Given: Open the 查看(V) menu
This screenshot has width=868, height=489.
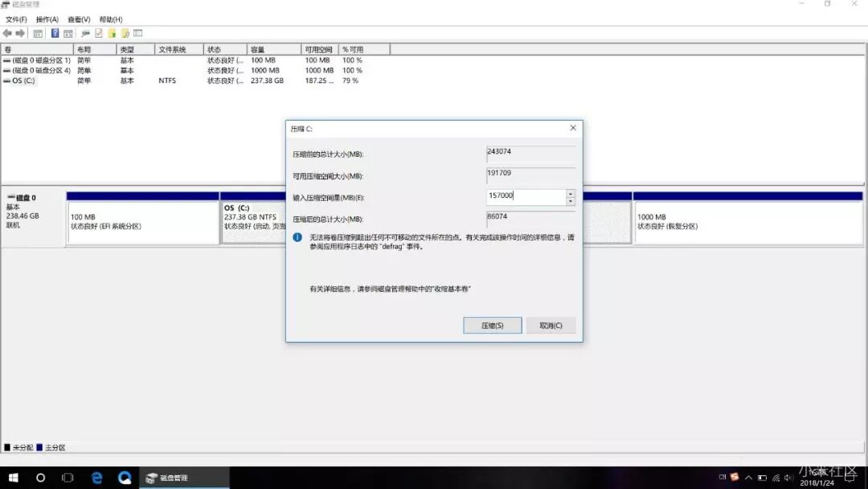Looking at the screenshot, I should click(79, 19).
